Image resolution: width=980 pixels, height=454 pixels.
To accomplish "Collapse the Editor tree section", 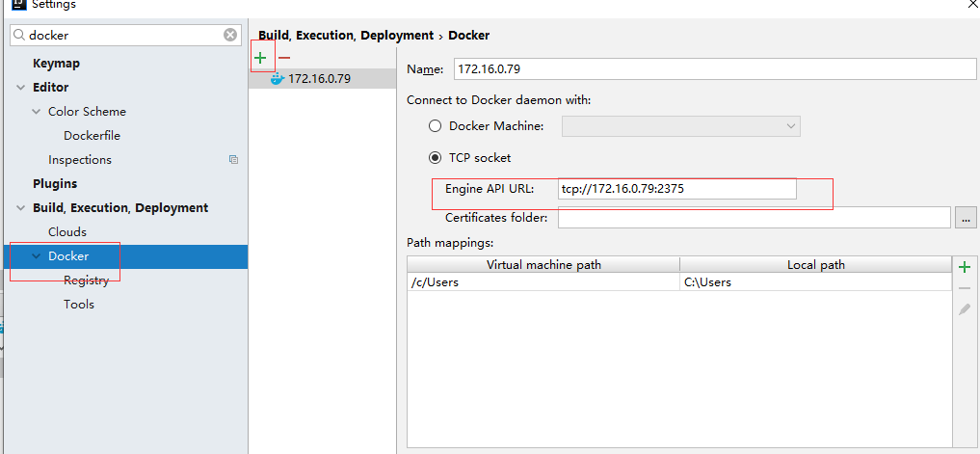I will coord(21,88).
